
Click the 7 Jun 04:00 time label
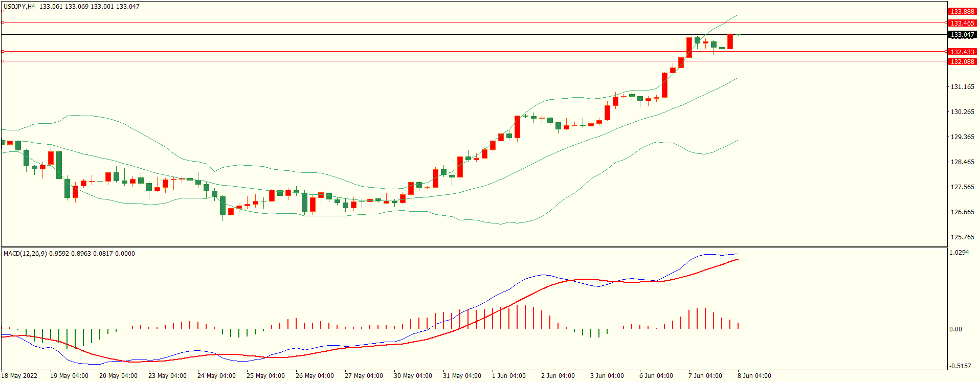(705, 376)
